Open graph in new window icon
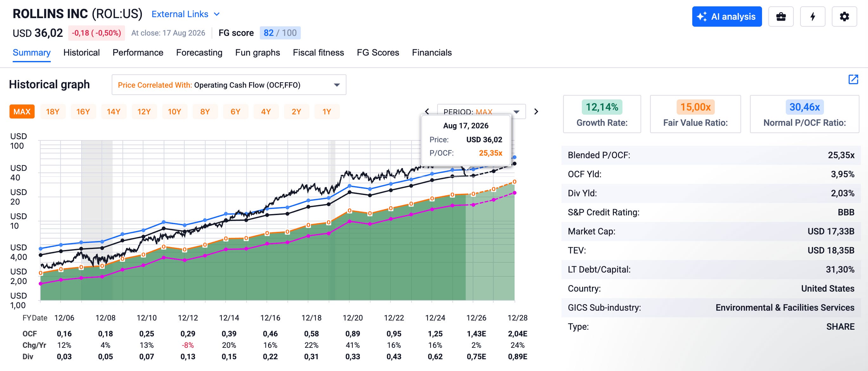The height and width of the screenshot is (371, 868). [x=853, y=80]
